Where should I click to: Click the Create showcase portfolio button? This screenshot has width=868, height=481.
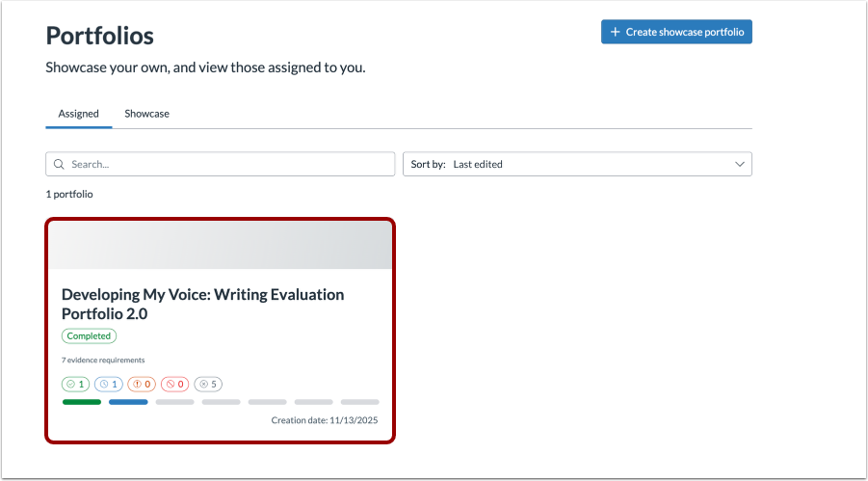pos(676,32)
